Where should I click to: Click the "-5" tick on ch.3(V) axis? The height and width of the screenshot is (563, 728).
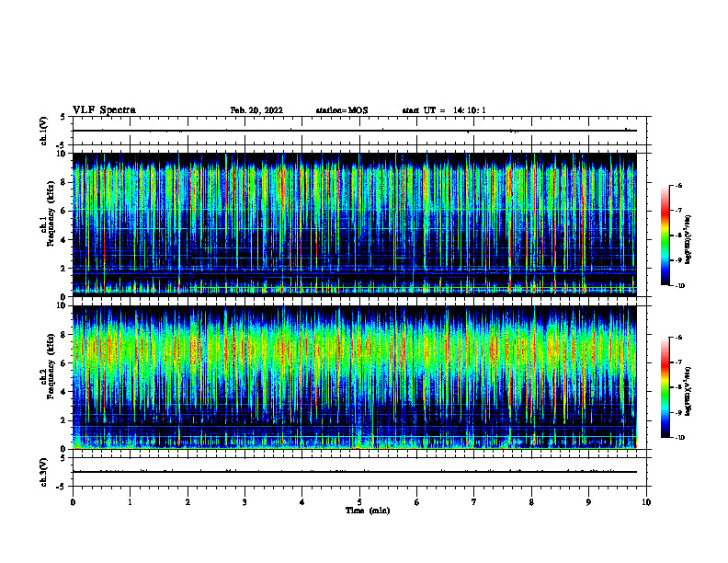[62, 487]
